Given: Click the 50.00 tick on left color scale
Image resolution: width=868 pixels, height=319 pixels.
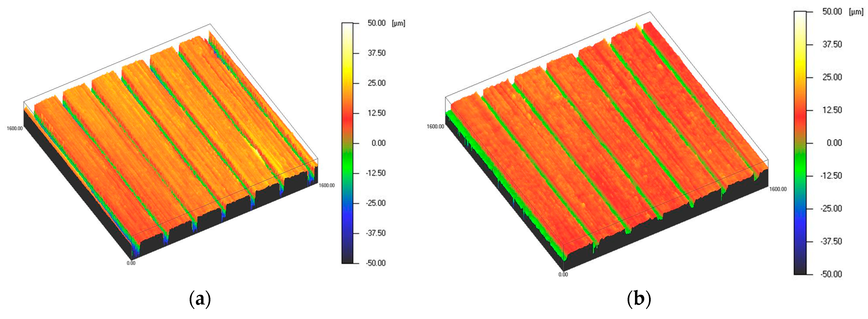Looking at the screenshot, I should (376, 23).
